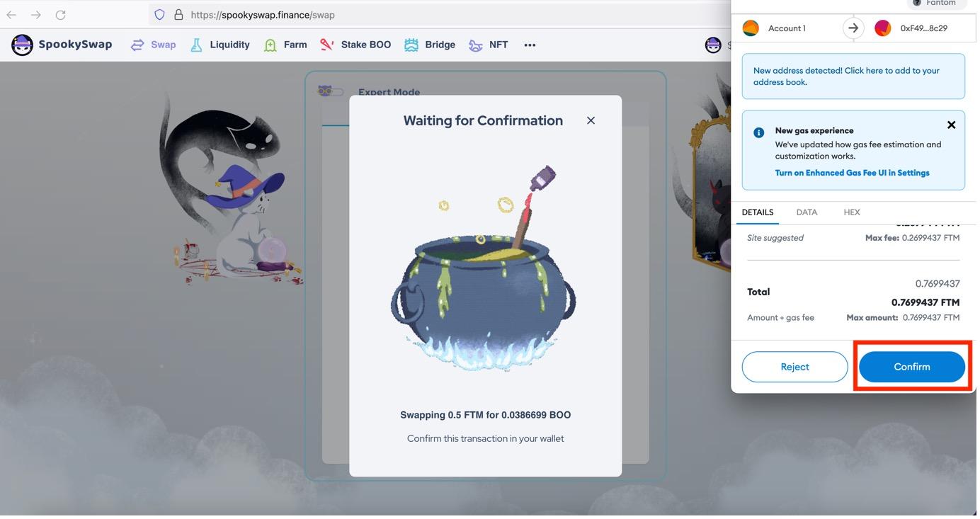Reject the MetaMask transaction
Screen dimensions: 980x519
(x=794, y=367)
